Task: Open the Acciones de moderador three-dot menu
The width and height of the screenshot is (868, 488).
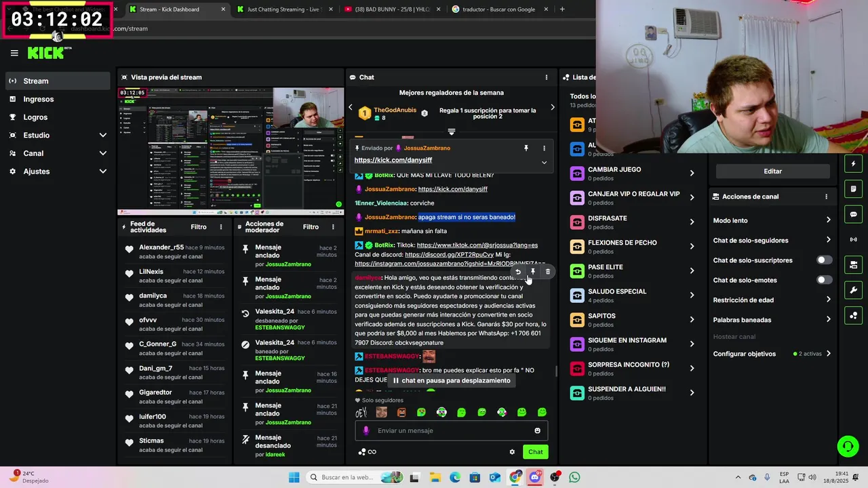Action: pyautogui.click(x=333, y=227)
